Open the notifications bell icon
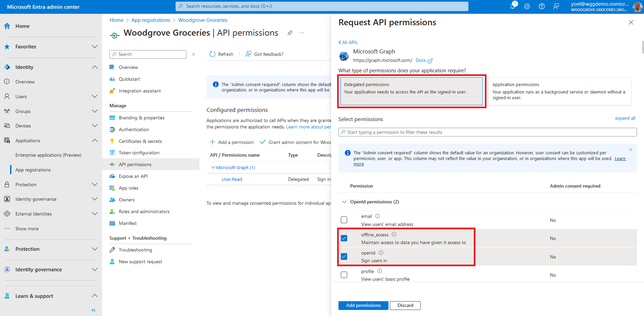 [x=512, y=6]
